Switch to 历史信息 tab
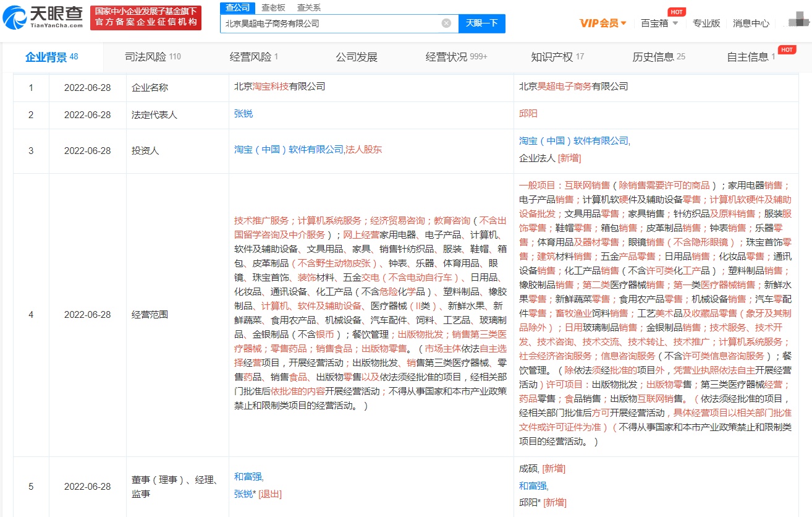Image resolution: width=812 pixels, height=517 pixels. (x=659, y=57)
